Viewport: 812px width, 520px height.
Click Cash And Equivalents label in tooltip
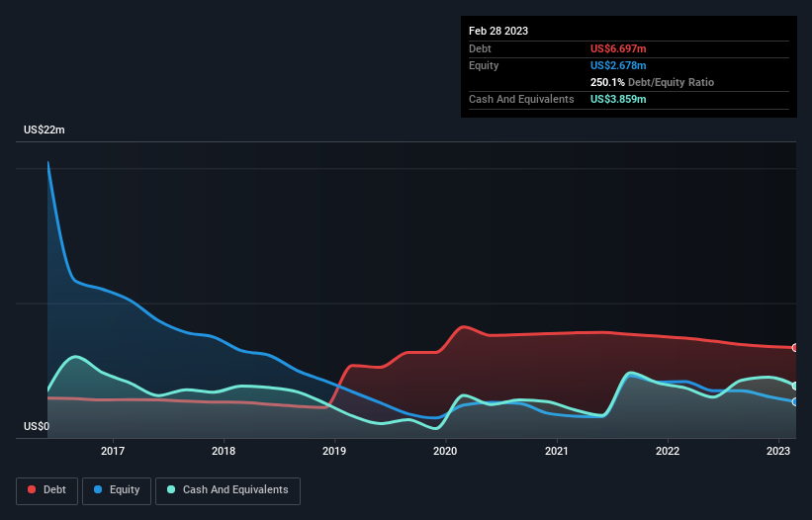click(521, 99)
